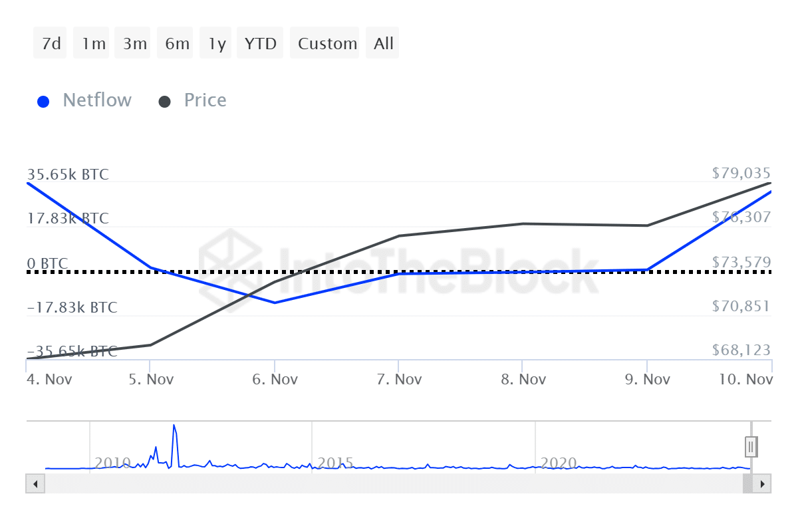The width and height of the screenshot is (798, 532).
Task: Select the YTD time range
Action: coord(260,43)
